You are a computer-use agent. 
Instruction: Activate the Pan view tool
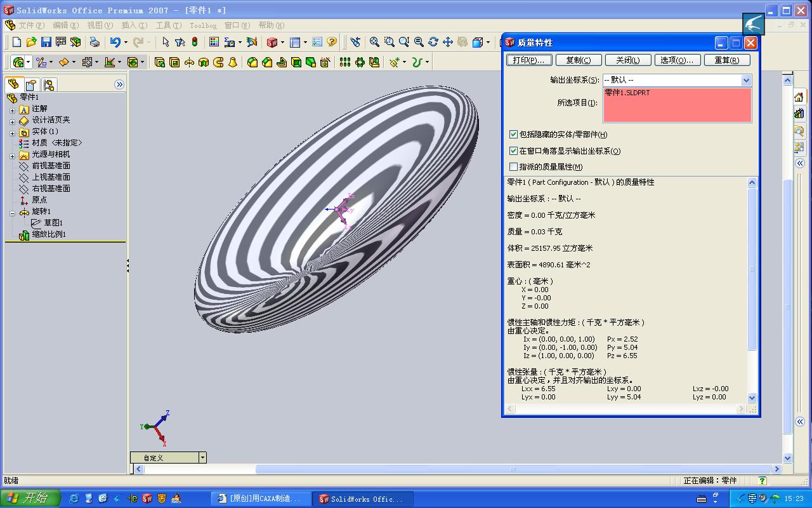coord(448,42)
